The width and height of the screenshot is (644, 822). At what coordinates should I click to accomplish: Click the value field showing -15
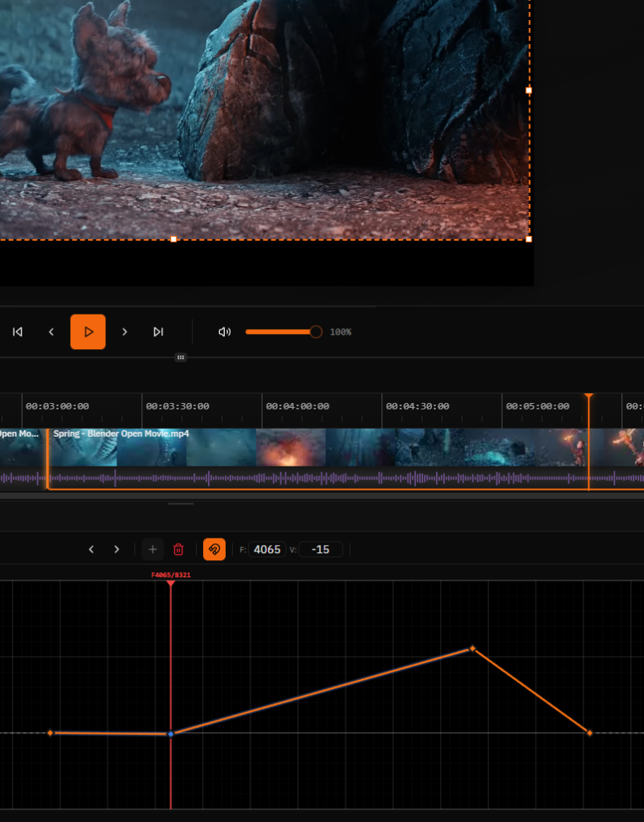click(321, 549)
